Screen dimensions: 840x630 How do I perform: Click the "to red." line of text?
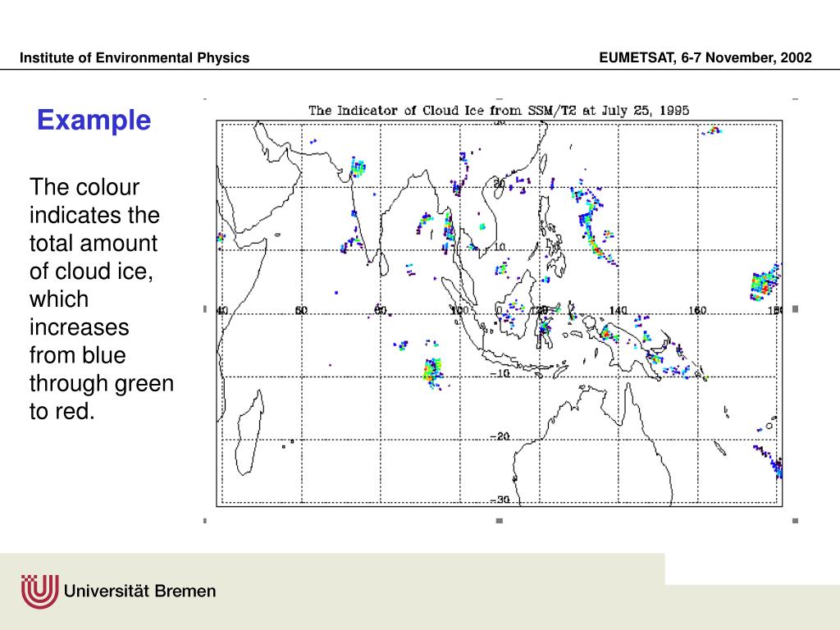(x=62, y=412)
